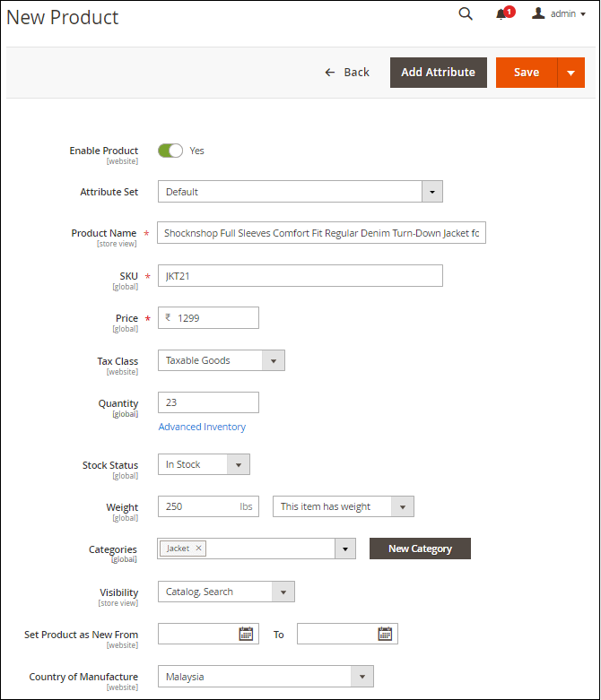Click the Rupee currency symbol in Price
The image size is (601, 700).
[x=168, y=317]
